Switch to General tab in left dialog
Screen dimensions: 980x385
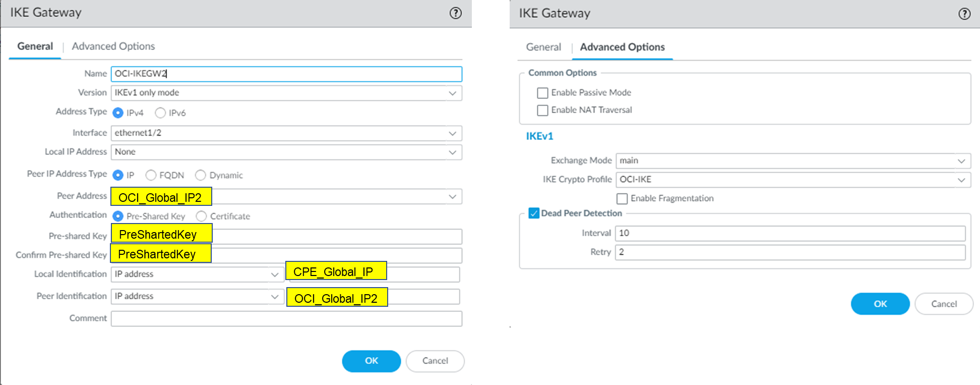point(35,46)
